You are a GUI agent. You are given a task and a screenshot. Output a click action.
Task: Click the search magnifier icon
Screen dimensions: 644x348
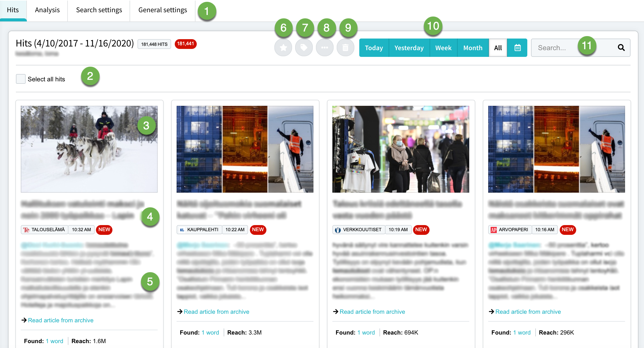coord(621,48)
